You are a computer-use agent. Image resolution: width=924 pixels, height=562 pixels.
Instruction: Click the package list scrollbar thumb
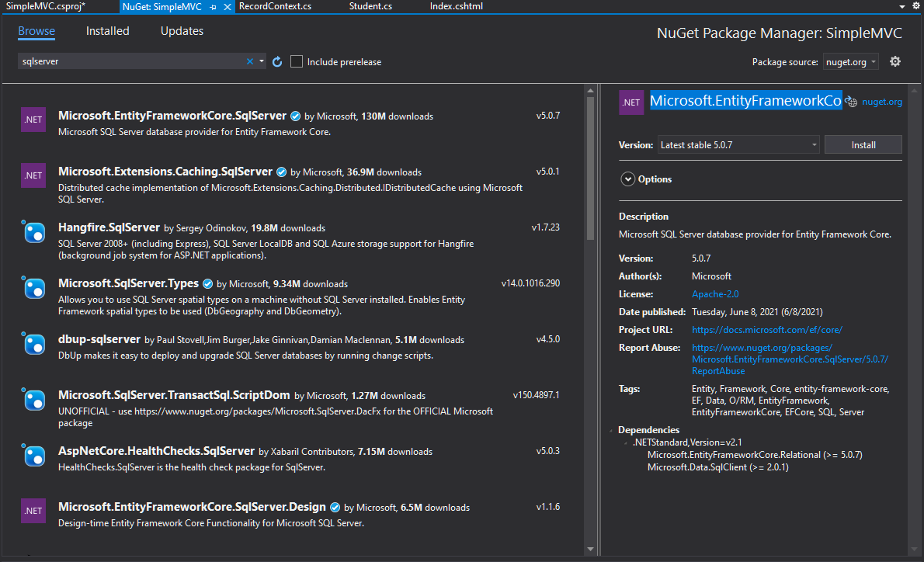(590, 168)
